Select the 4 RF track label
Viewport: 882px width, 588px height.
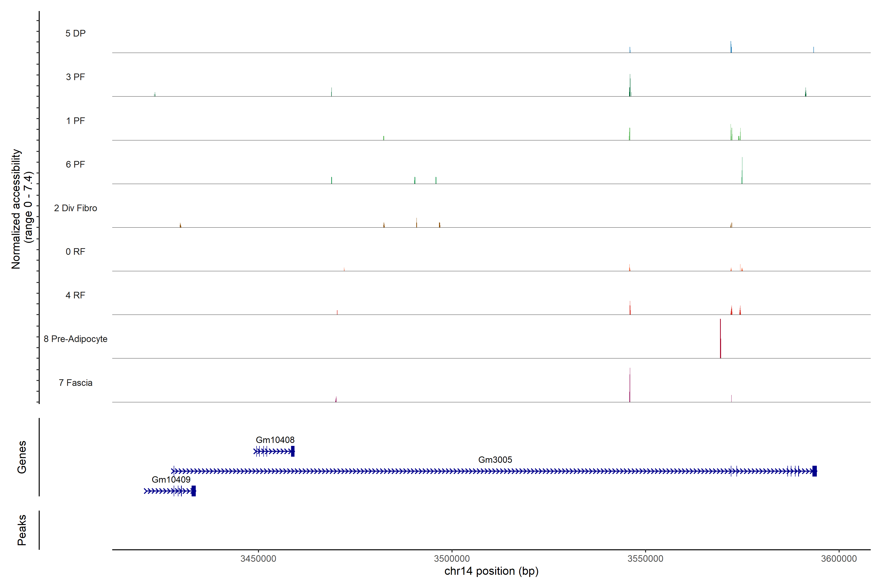click(75, 295)
